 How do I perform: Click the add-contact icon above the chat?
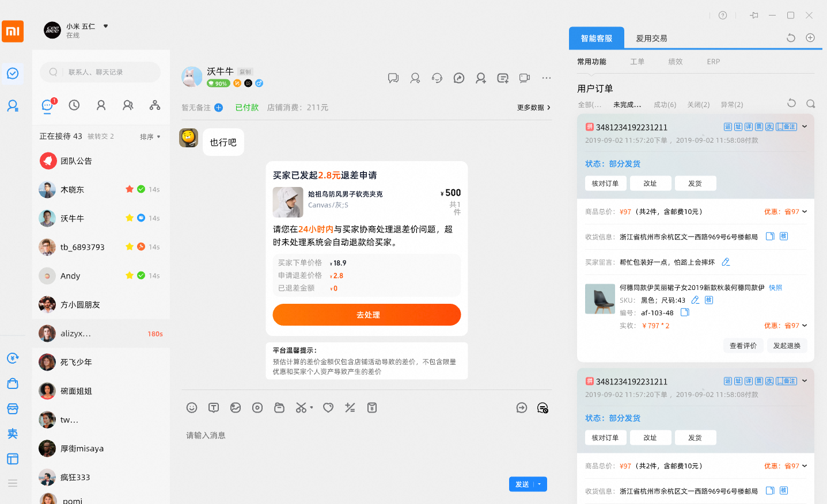(x=481, y=78)
